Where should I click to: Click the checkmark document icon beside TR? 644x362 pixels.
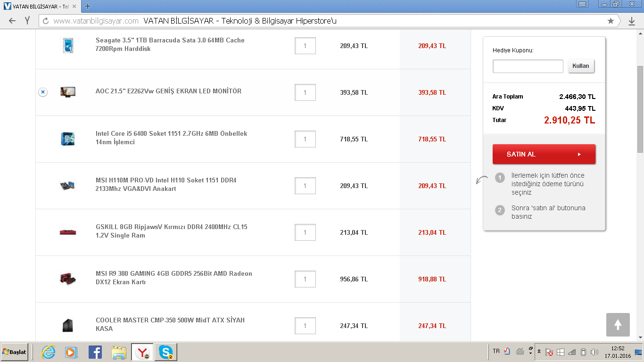507,351
